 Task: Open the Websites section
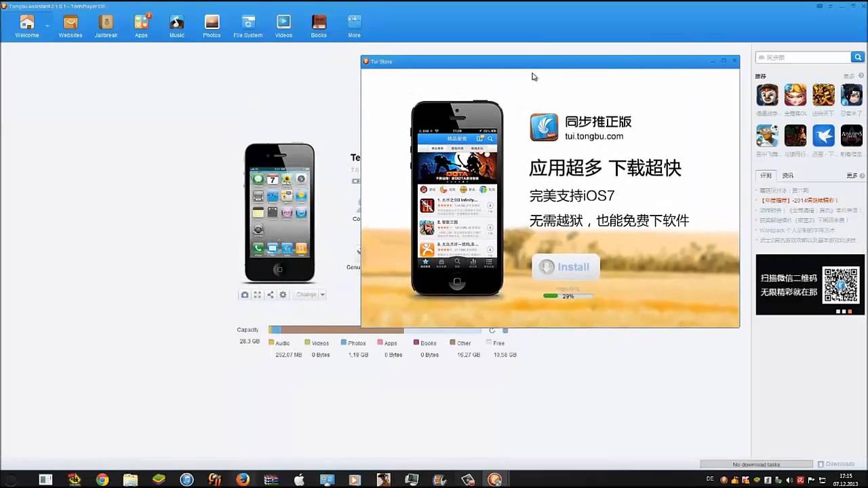(x=71, y=26)
